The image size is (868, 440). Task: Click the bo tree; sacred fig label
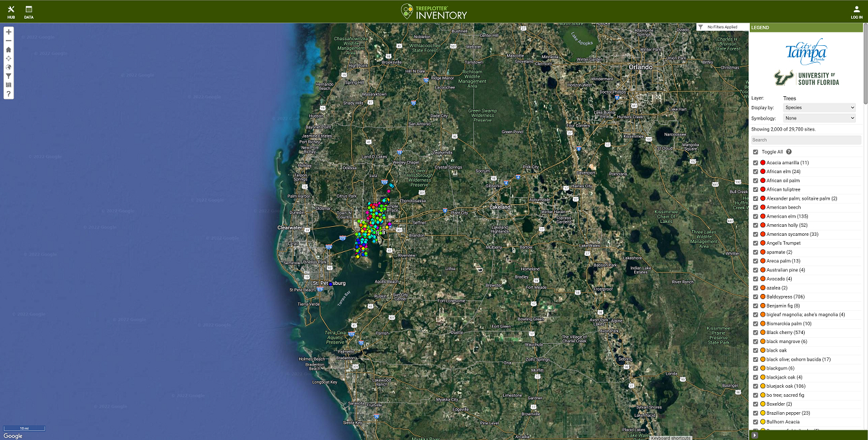click(785, 395)
